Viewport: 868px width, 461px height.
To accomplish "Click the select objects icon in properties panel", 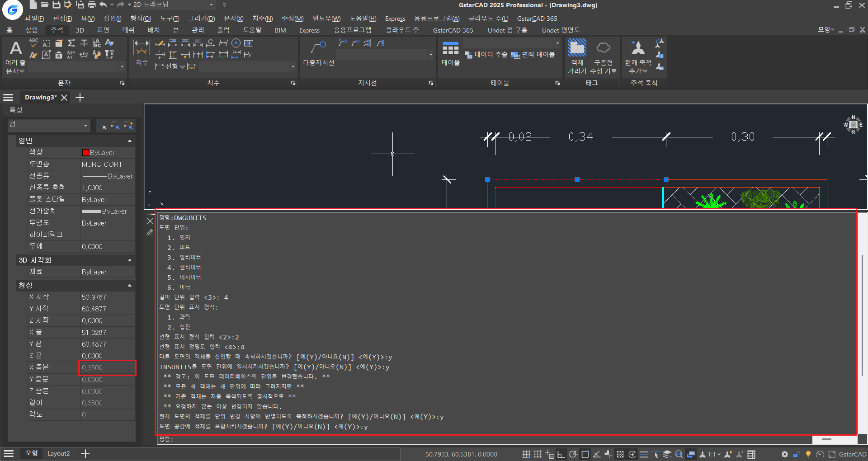I will [x=115, y=125].
